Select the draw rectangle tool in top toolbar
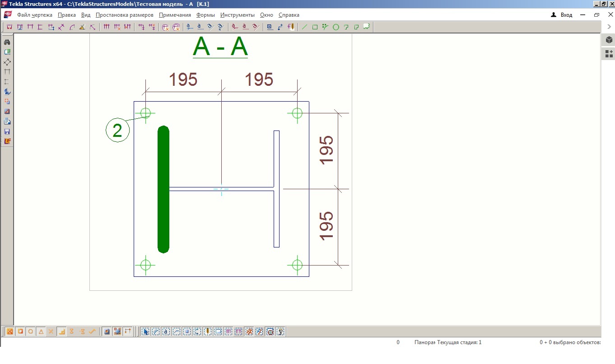Viewport: 615px width, 364px height. point(315,27)
